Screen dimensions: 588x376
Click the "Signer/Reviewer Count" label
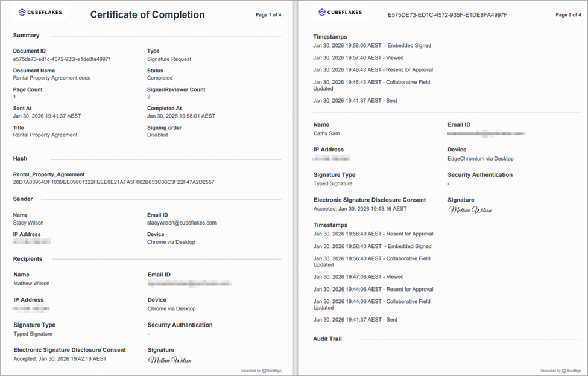[176, 89]
